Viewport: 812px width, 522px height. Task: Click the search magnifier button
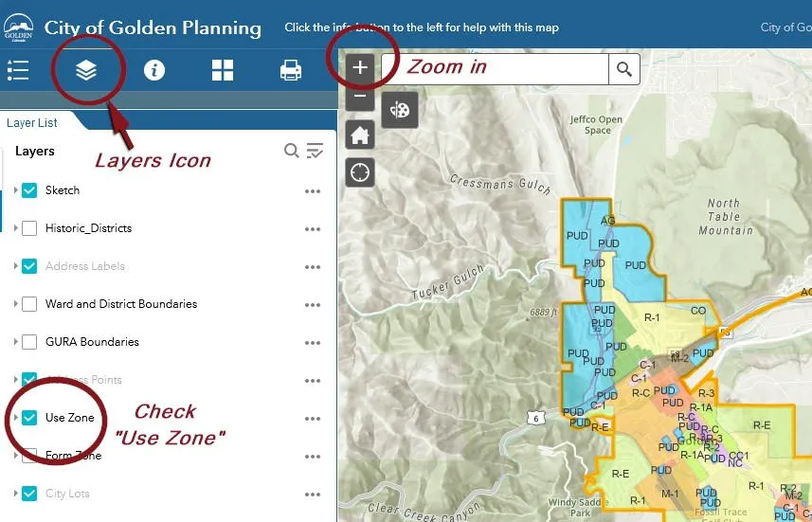623,69
